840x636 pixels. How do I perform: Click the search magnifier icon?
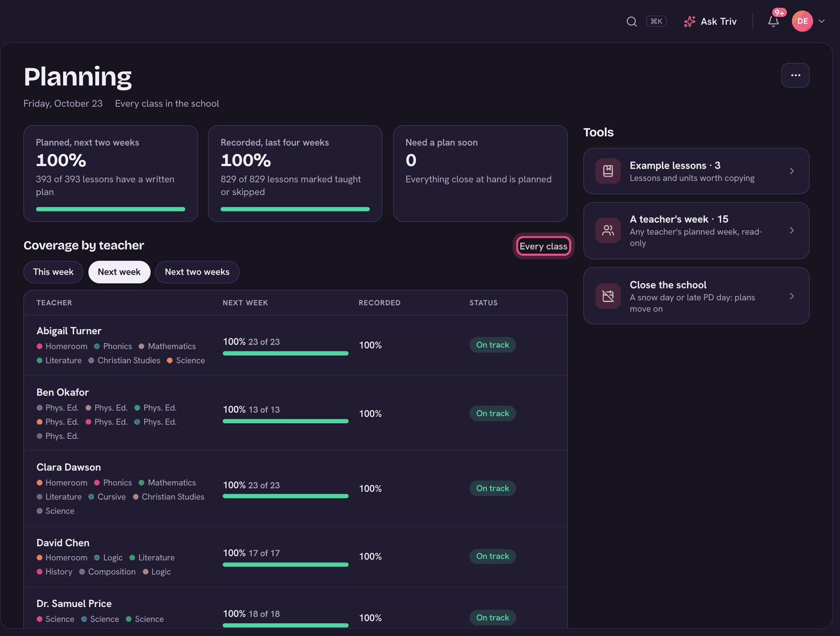632,22
